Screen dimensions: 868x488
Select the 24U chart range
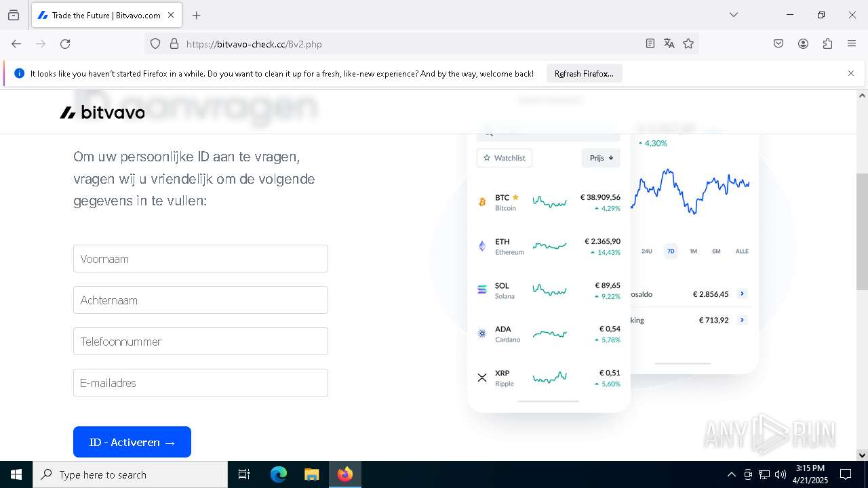(647, 251)
